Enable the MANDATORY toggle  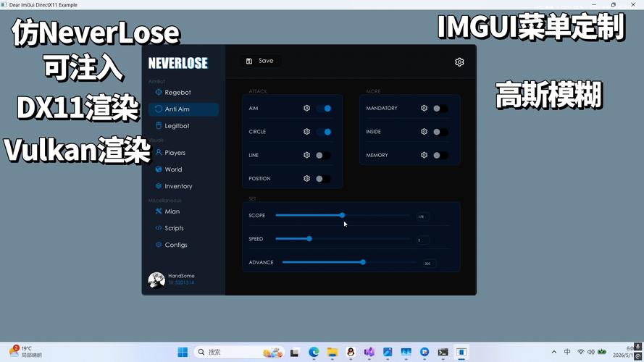(440, 109)
